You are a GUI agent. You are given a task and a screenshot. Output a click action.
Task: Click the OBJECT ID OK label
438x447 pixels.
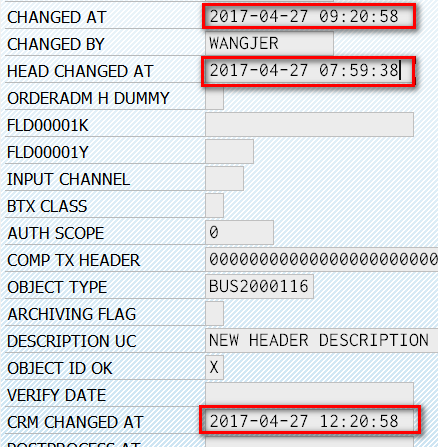(59, 368)
